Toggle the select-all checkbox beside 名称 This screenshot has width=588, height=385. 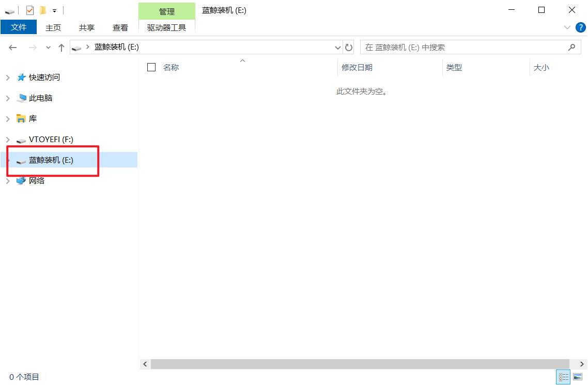151,67
